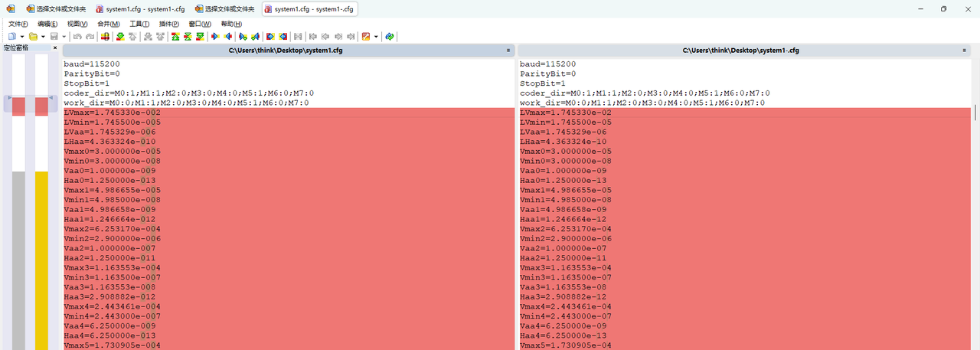Click the Last difference icon
This screenshot has width=980, height=350.
point(200,36)
